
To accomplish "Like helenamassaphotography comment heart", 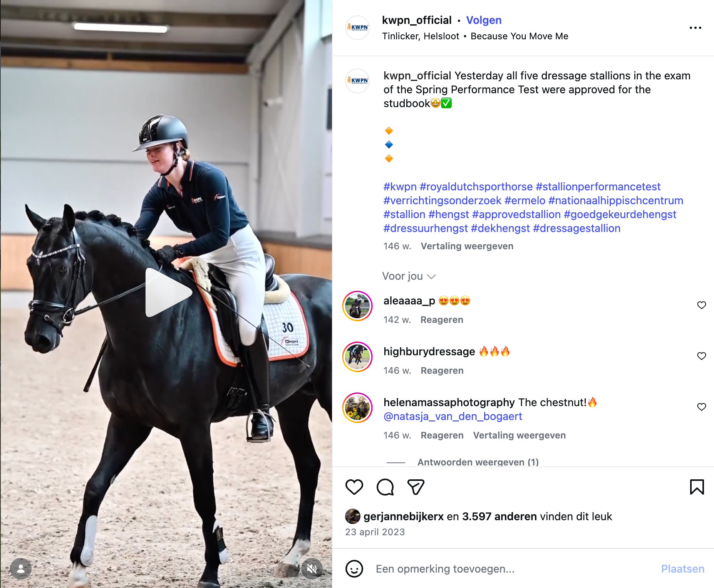I will 702,407.
